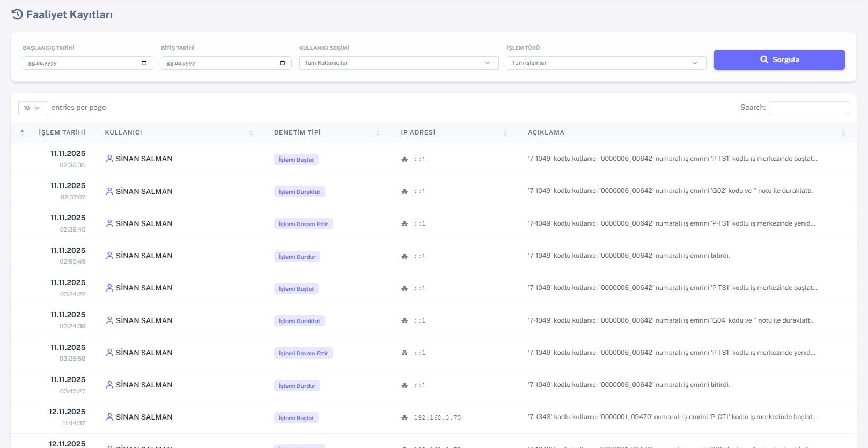Click sort arrows on the Denetim Tipi column
Screen dimensions: 868x448
pos(378,132)
